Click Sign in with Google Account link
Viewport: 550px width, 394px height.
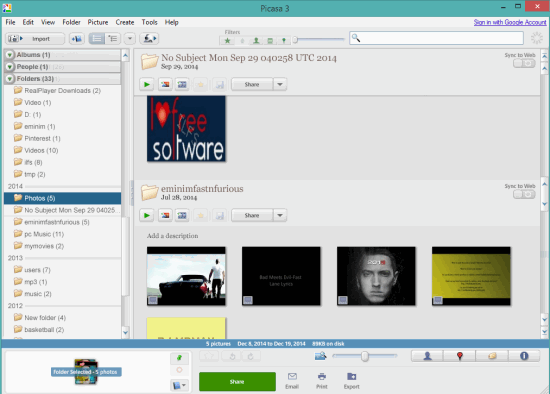tap(510, 22)
